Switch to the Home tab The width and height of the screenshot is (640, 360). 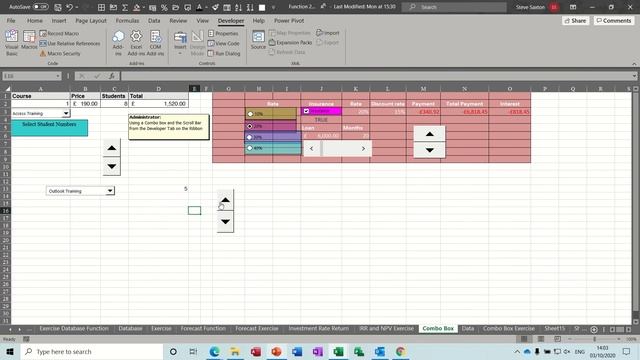(x=35, y=20)
